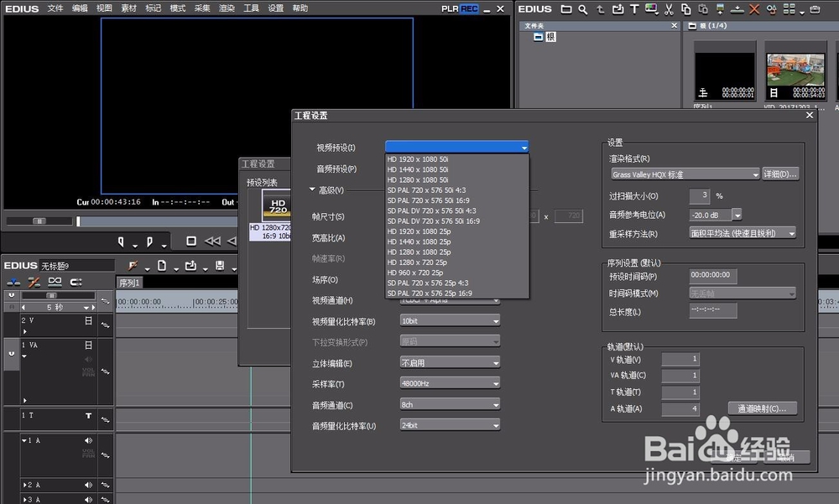The image size is (839, 504).
Task: Add a title with the T icon
Action: 634,9
